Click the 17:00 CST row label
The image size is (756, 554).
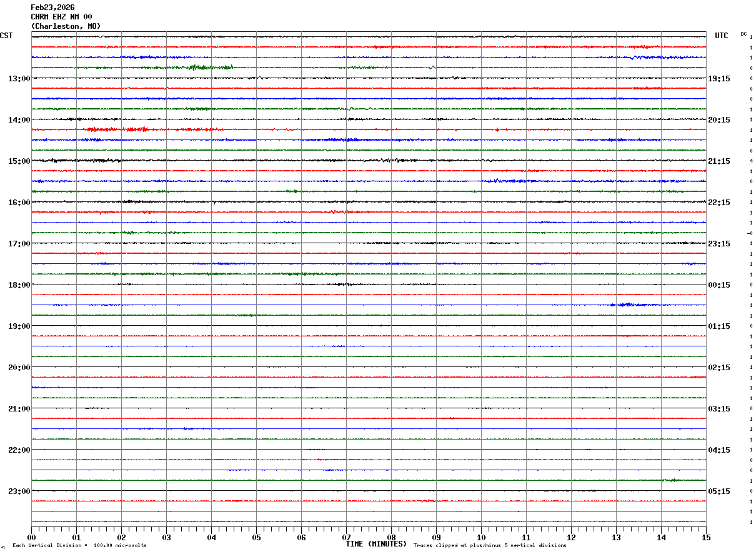pos(19,244)
